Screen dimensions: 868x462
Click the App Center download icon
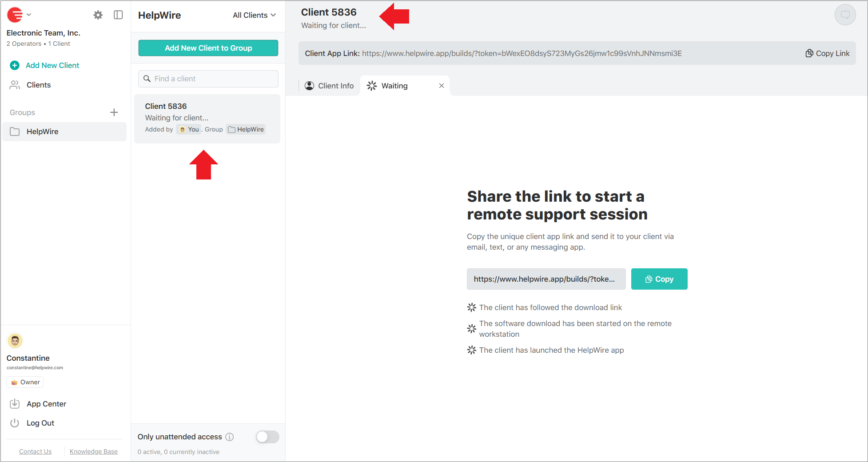pyautogui.click(x=15, y=404)
